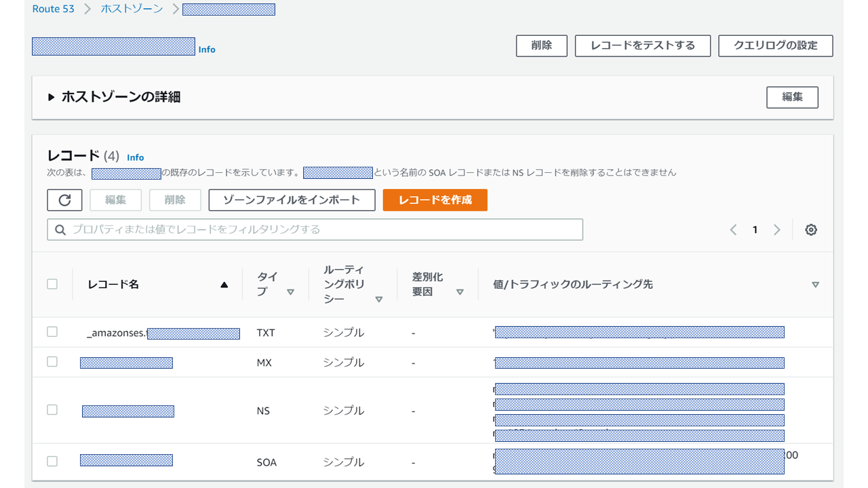Click シンプル in the TXT row
Image resolution: width=868 pixels, height=488 pixels.
pyautogui.click(x=343, y=333)
